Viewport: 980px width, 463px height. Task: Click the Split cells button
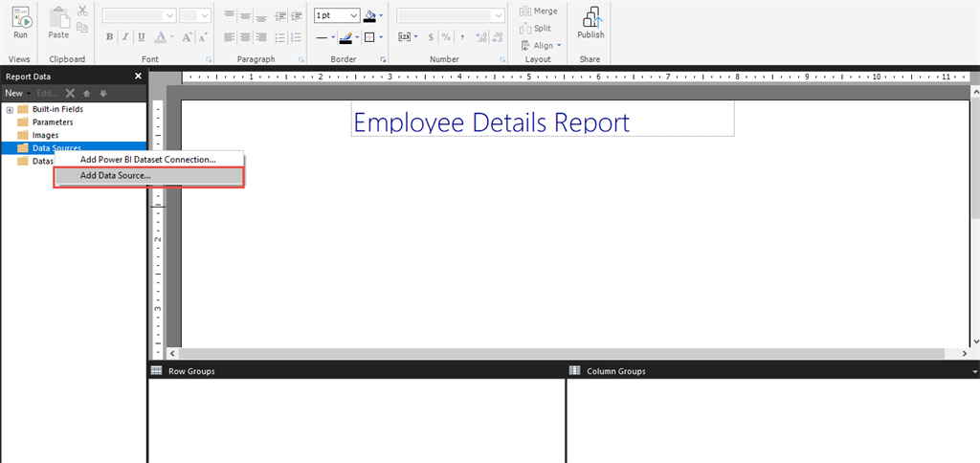pos(536,28)
